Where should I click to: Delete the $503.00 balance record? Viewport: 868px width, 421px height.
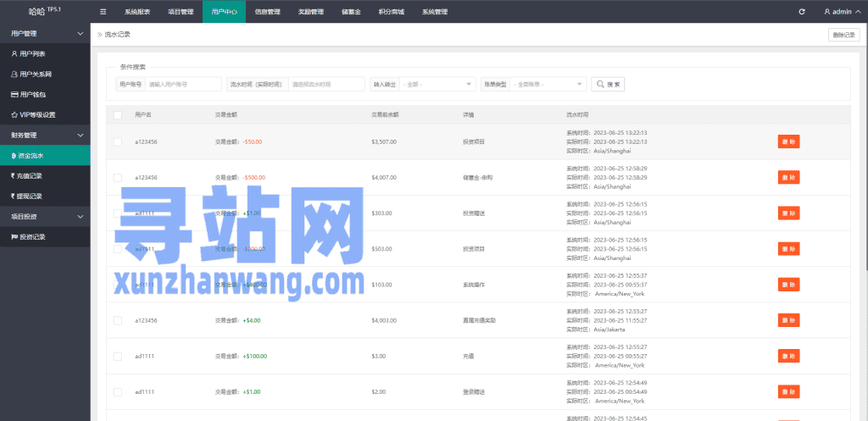tap(788, 249)
